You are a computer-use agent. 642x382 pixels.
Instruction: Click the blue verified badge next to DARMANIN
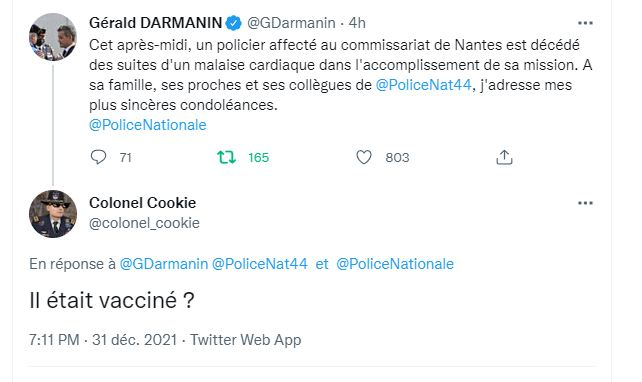click(234, 23)
